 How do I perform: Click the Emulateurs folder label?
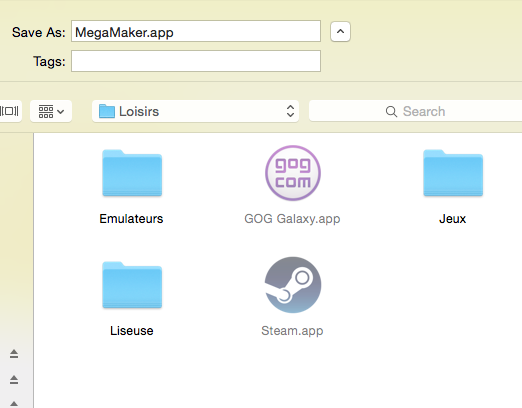(x=131, y=219)
